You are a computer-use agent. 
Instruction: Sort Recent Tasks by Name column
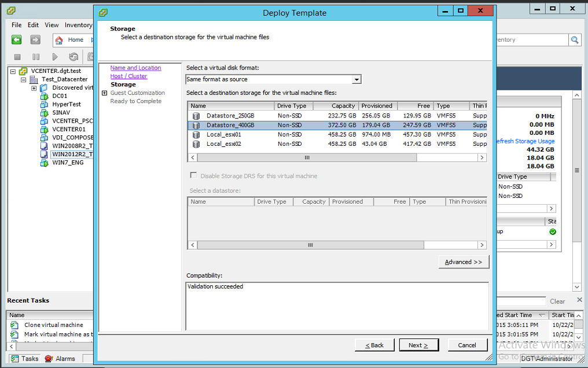click(50, 315)
